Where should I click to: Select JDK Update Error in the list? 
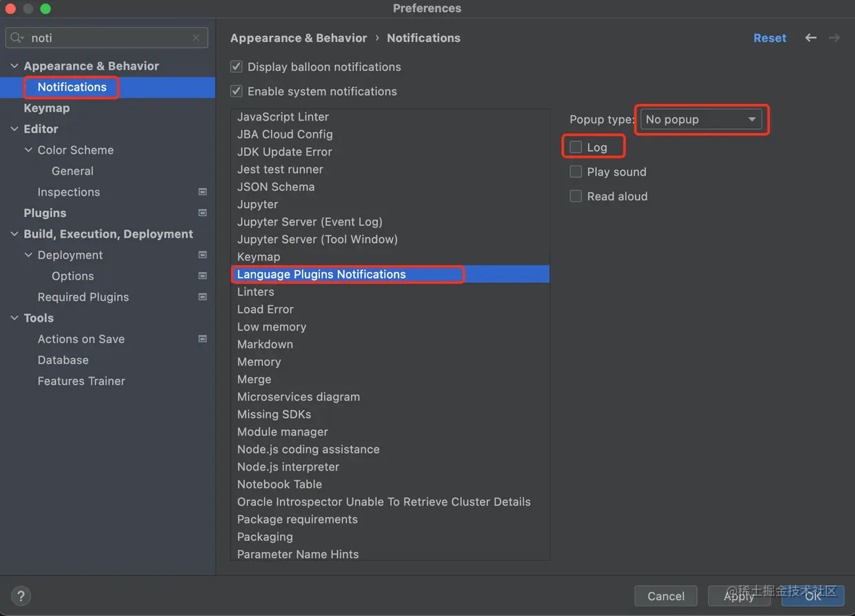click(x=390, y=152)
